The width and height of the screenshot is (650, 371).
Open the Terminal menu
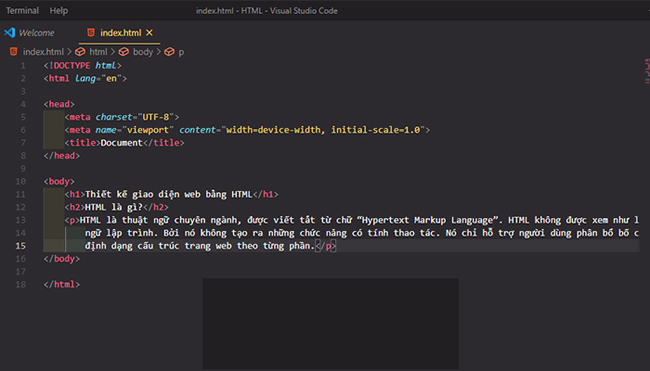pos(22,10)
